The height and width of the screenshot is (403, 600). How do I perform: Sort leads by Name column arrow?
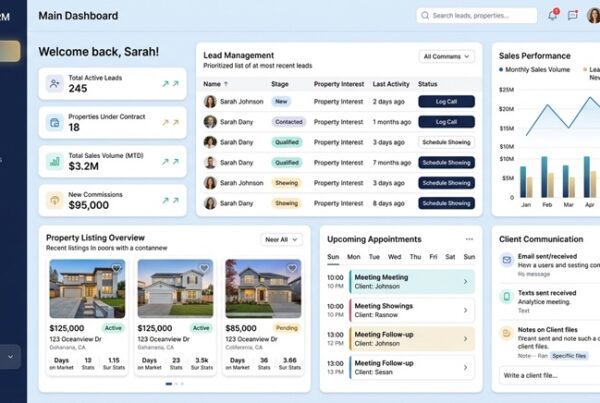[x=226, y=84]
